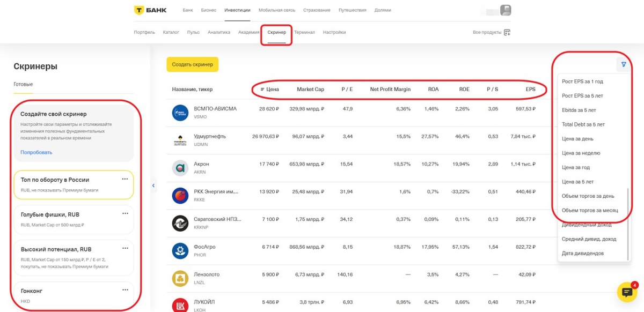Open the all products grid icon
The image size is (644, 312).
point(507,33)
